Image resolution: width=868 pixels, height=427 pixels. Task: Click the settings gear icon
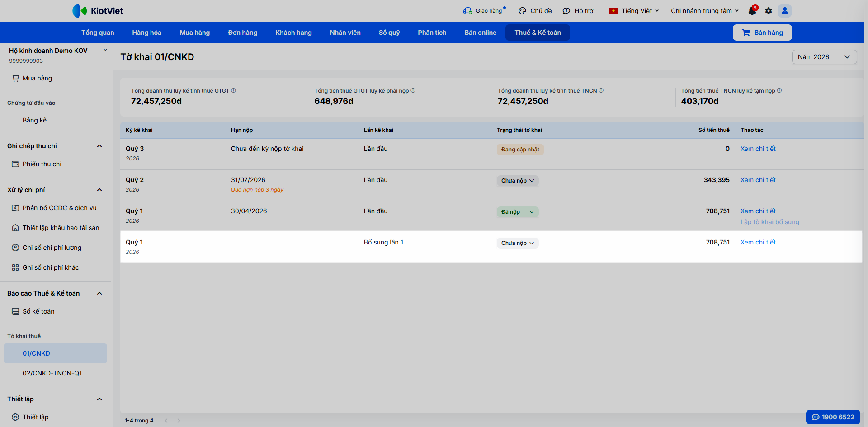click(769, 11)
